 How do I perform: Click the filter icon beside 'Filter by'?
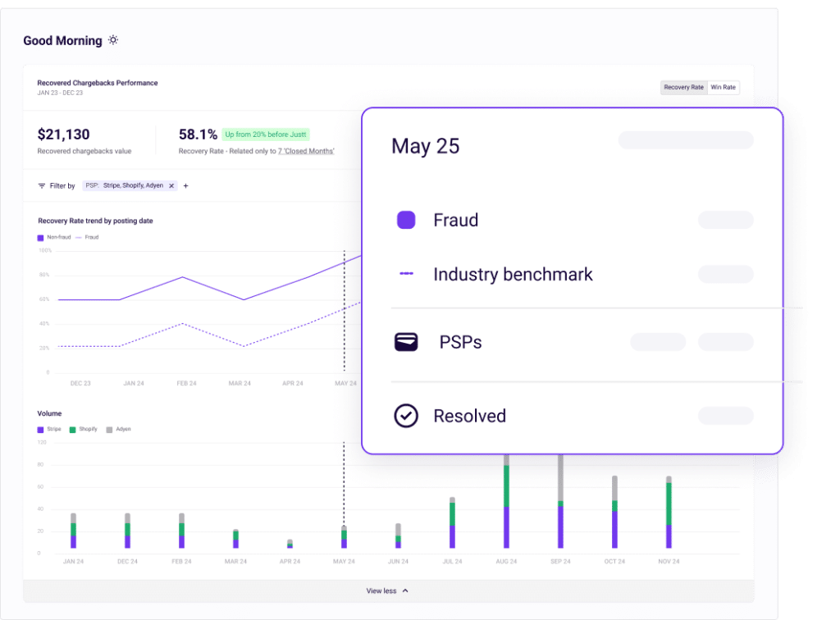(x=41, y=185)
